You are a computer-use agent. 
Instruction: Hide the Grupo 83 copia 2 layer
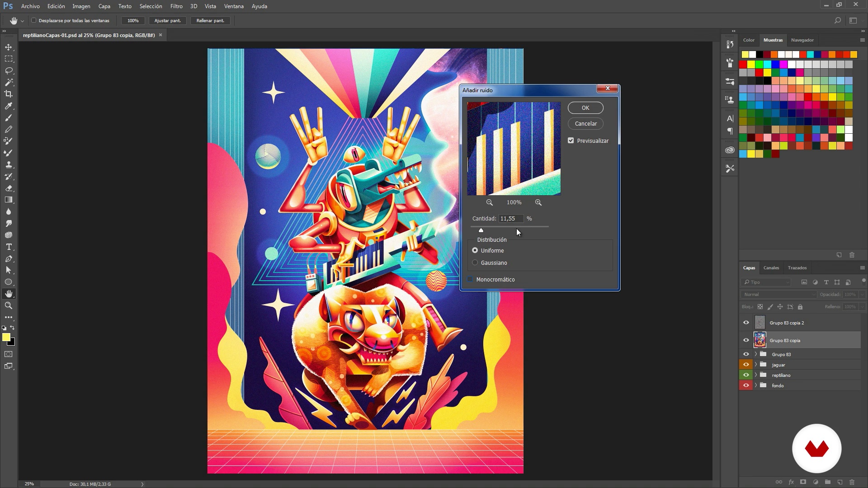[x=746, y=323]
